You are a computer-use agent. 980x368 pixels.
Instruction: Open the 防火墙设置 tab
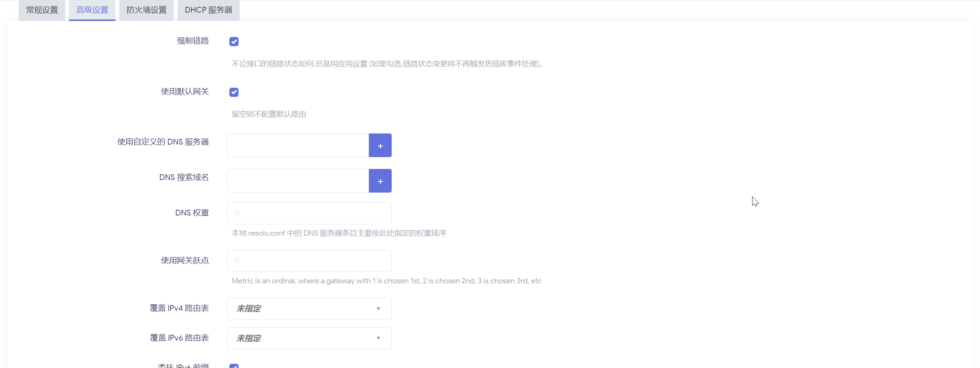[146, 10]
